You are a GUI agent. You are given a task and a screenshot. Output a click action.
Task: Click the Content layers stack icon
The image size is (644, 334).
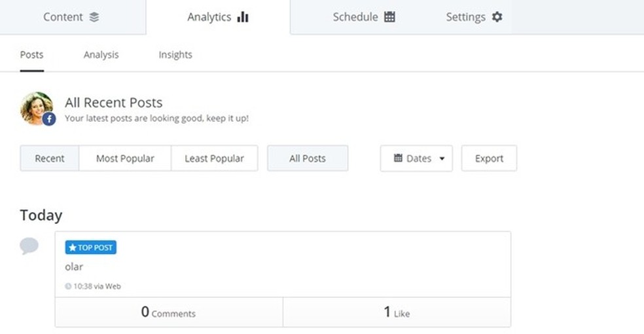94,18
